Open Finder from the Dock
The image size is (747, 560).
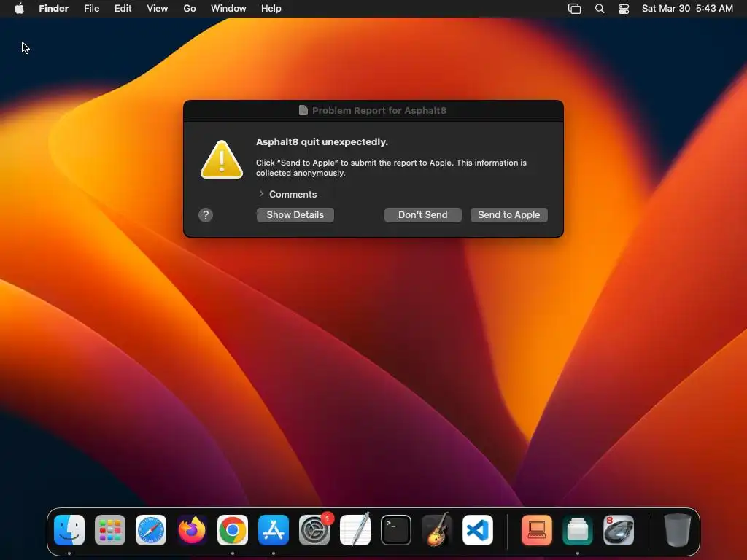69,530
